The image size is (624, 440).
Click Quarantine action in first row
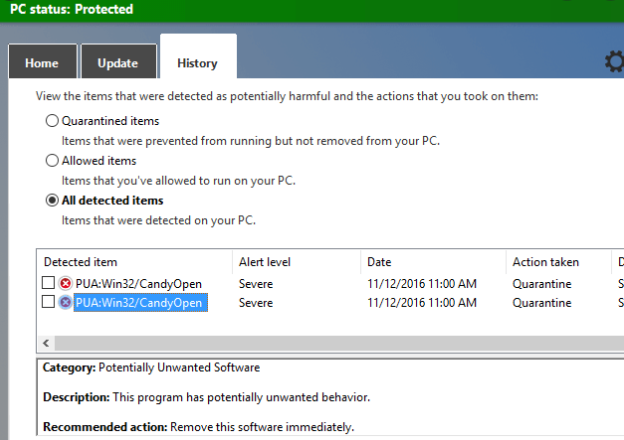coord(542,284)
